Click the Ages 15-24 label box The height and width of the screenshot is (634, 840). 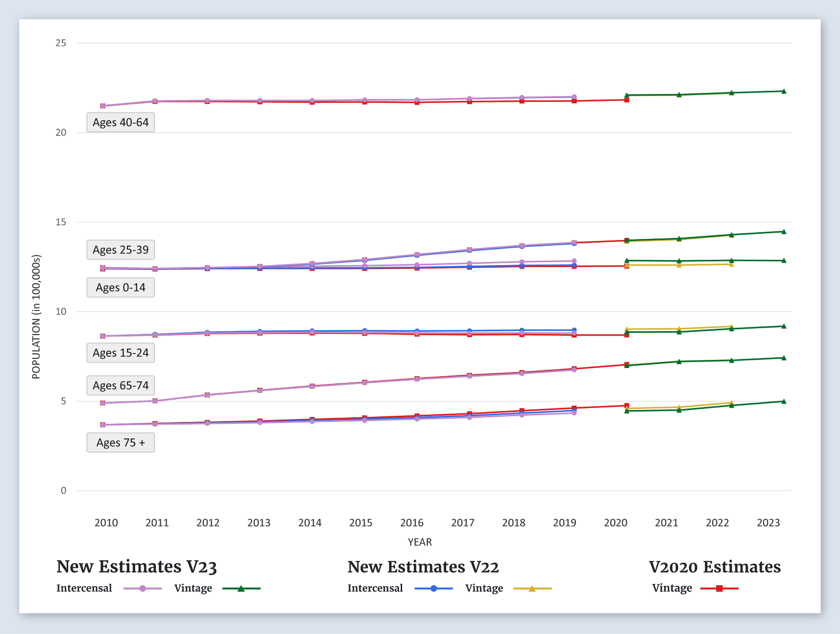121,353
